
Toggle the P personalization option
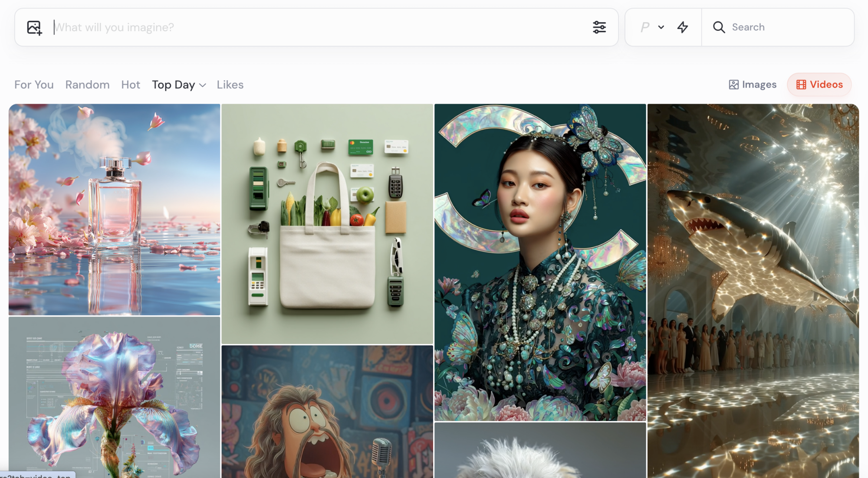click(x=645, y=27)
